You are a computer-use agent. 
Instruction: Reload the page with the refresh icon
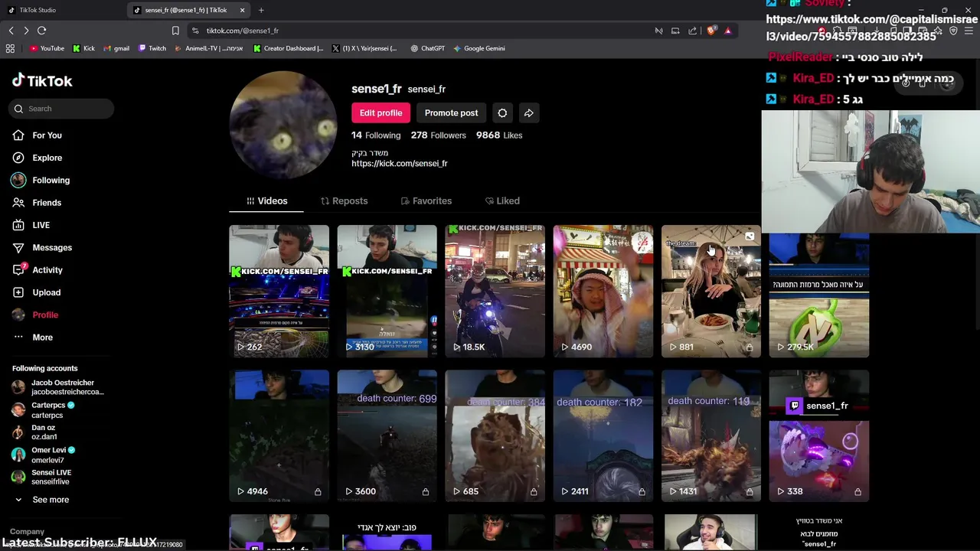(x=41, y=31)
